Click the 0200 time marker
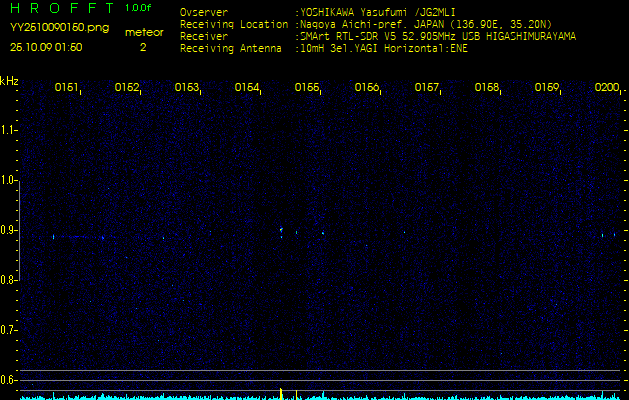 pos(607,87)
